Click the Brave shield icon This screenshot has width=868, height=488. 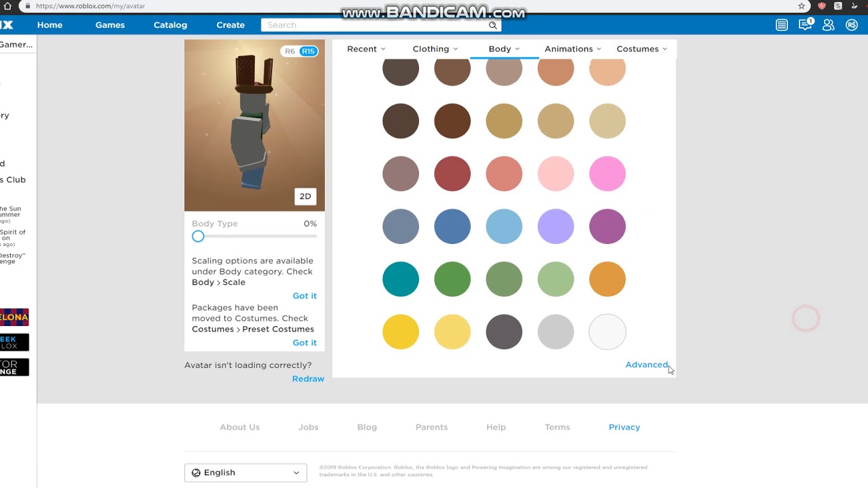click(822, 6)
